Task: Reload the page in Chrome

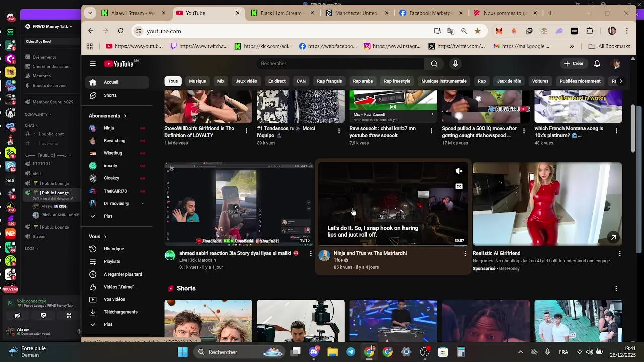Action: 121,31
